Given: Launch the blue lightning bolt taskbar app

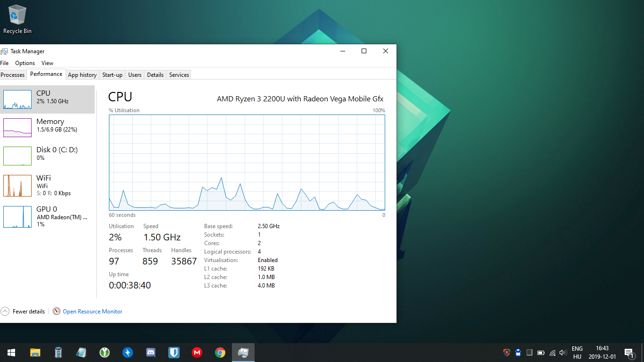Looking at the screenshot, I should 127,353.
